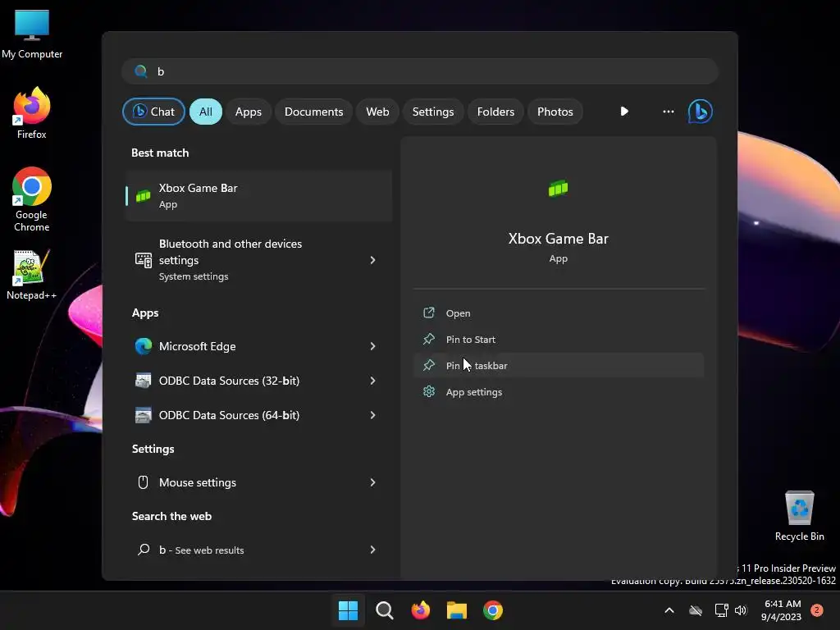Select the Notepad++ desktop shortcut
Screen dimensions: 840x630
click(32, 274)
